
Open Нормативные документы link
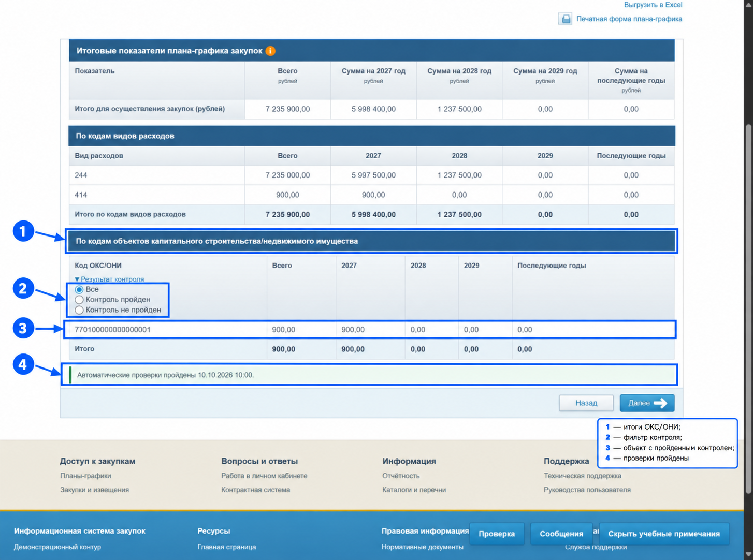[x=422, y=547]
